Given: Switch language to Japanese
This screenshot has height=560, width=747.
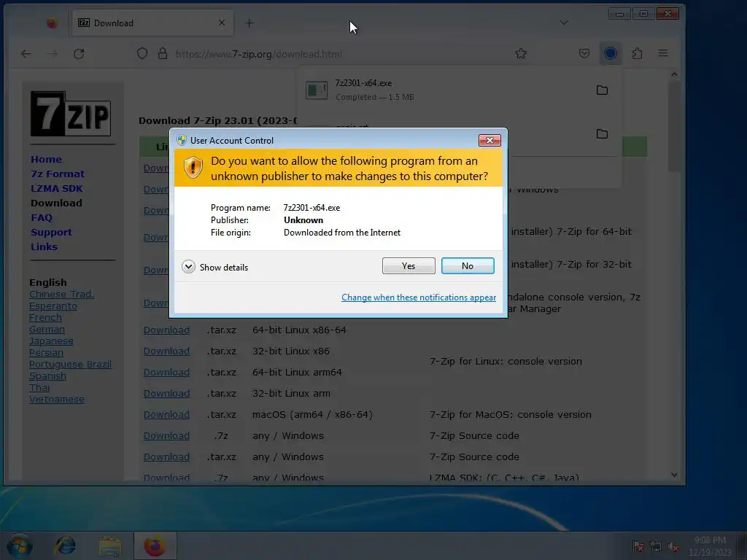Looking at the screenshot, I should (x=51, y=341).
